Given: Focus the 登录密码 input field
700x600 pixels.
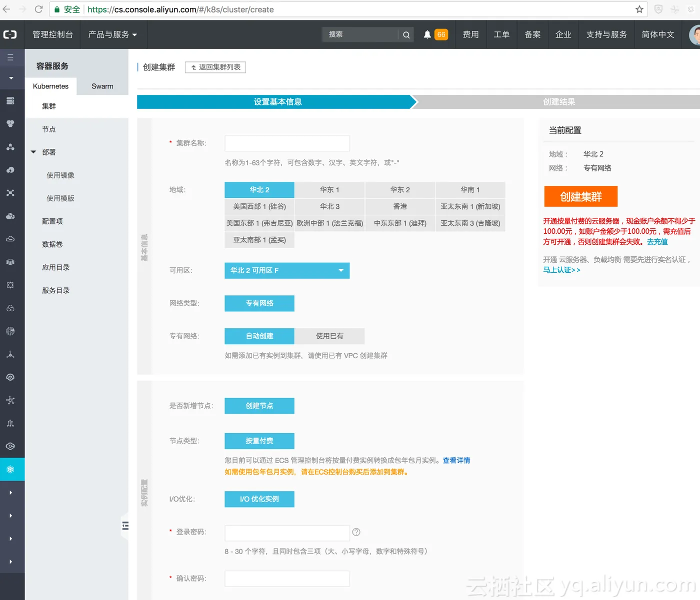Looking at the screenshot, I should (x=287, y=533).
